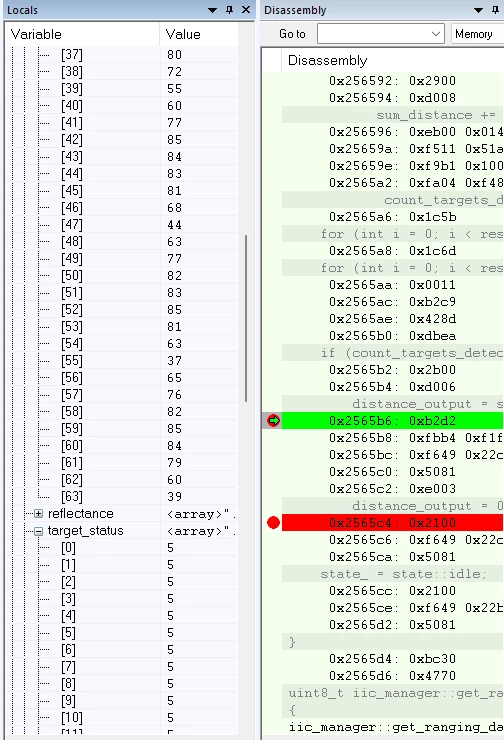Pin the Locals panel

[x=229, y=9]
